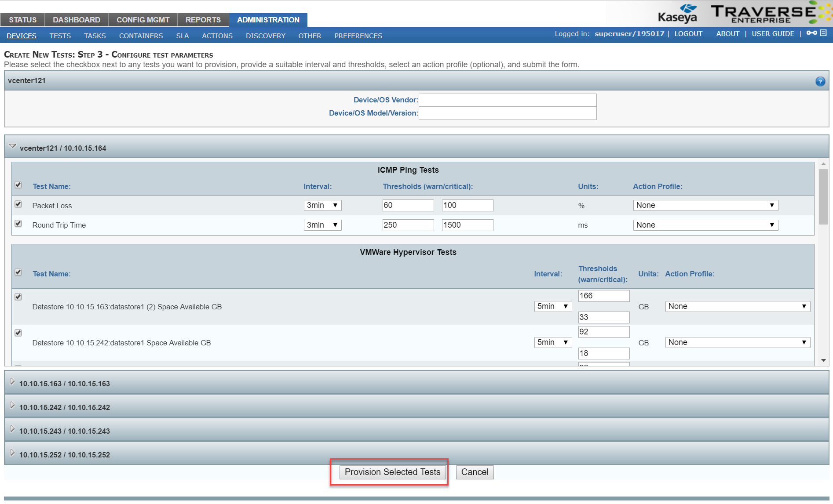Viewport: 833px width, 504px height.
Task: Uncheck the Round Trip Time checkbox
Action: [x=18, y=224]
